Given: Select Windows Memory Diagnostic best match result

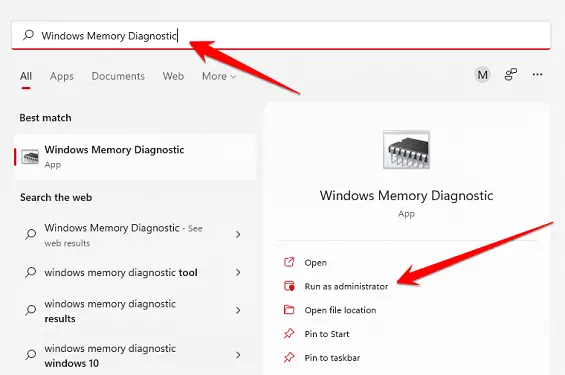Looking at the screenshot, I should tap(135, 157).
